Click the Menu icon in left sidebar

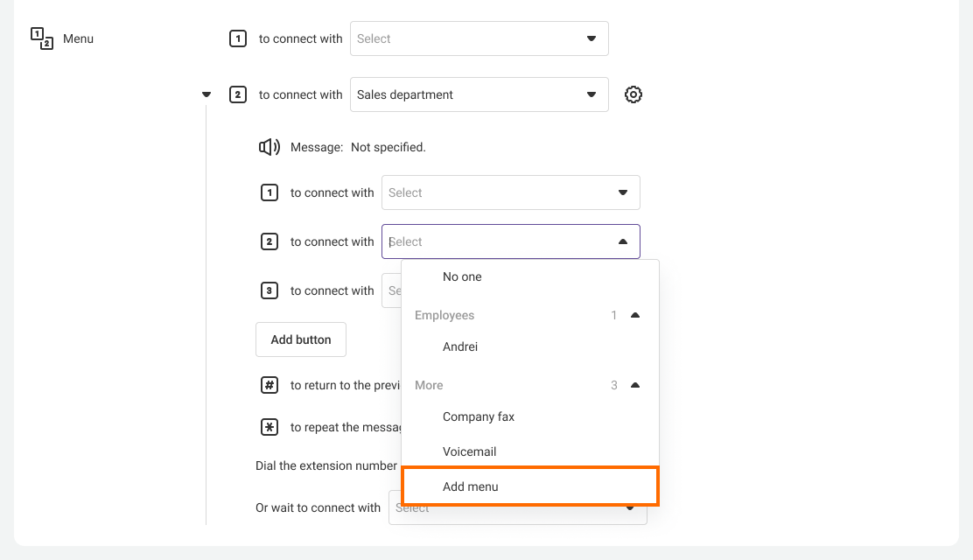(42, 38)
